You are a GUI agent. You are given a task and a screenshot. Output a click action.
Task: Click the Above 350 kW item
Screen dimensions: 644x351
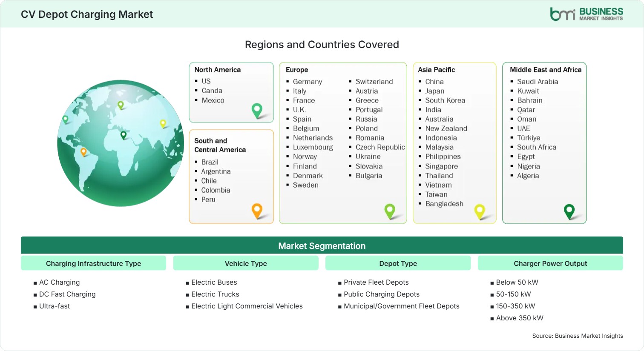pyautogui.click(x=520, y=318)
